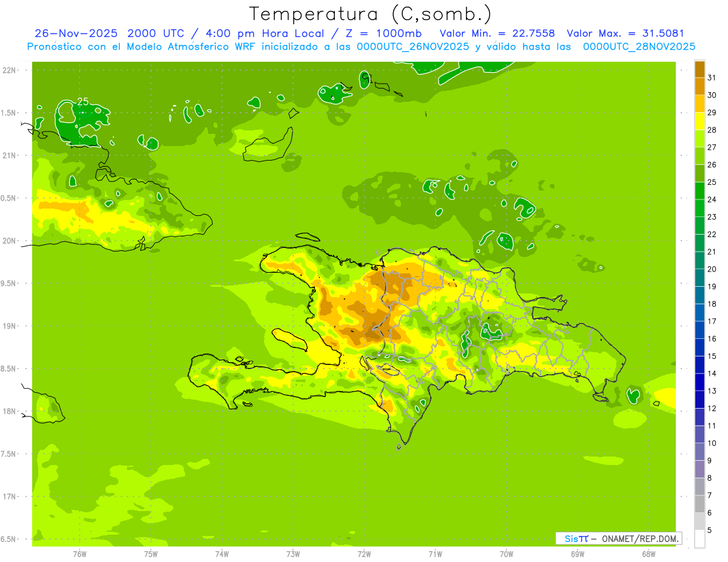Click the "71W" longitude label
This screenshot has width=728, height=562.
coord(435,554)
